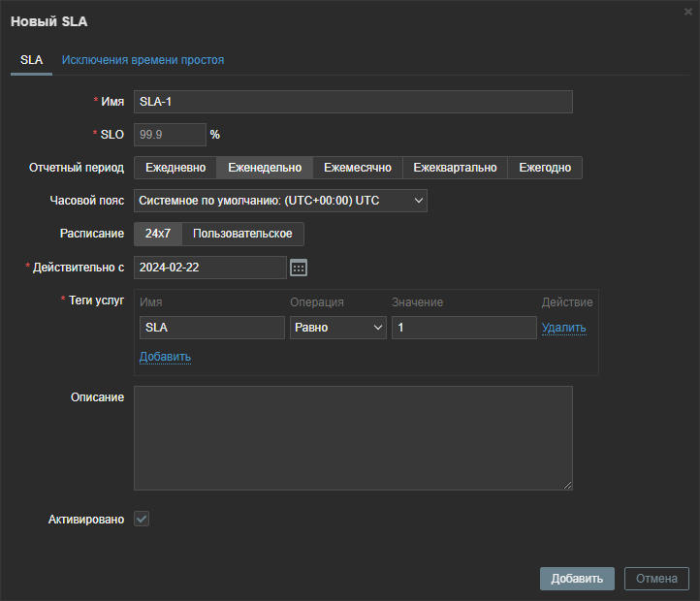Click Добавить link to add tag
The height and width of the screenshot is (601, 700).
click(165, 357)
